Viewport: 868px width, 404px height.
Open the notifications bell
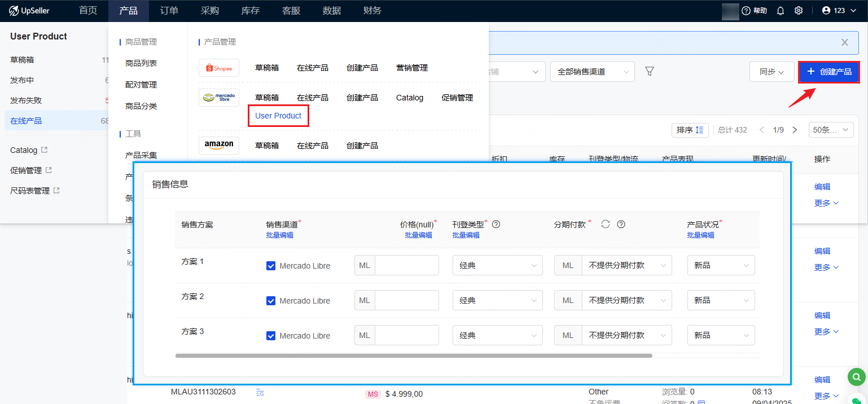[x=781, y=11]
